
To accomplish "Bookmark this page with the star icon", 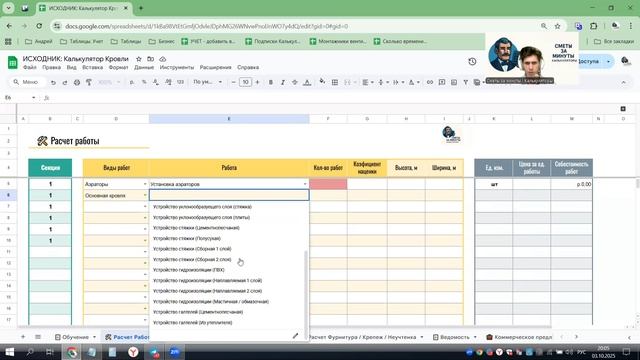I will click(x=558, y=26).
